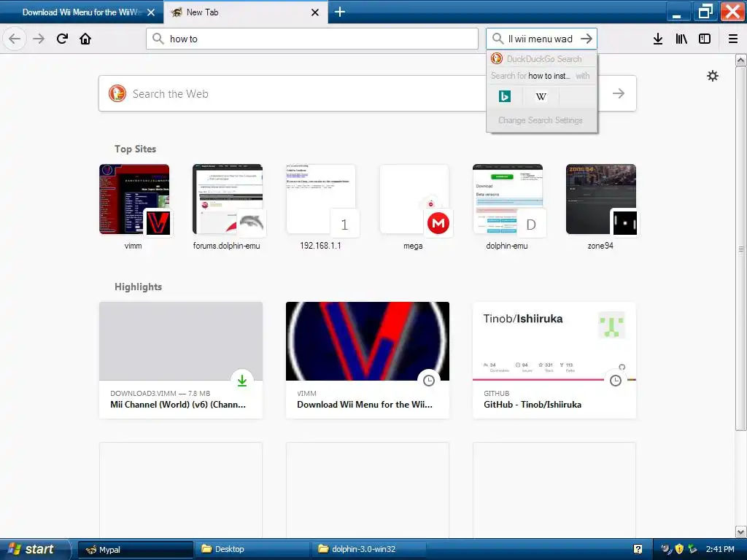Close the Download Wii Menu tab
This screenshot has width=747, height=560.
(151, 12)
